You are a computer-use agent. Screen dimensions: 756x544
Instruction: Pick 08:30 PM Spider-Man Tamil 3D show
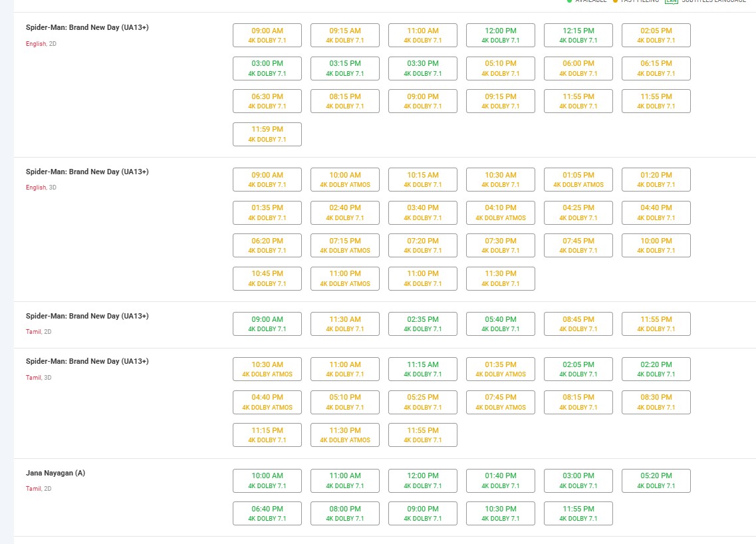coord(656,402)
